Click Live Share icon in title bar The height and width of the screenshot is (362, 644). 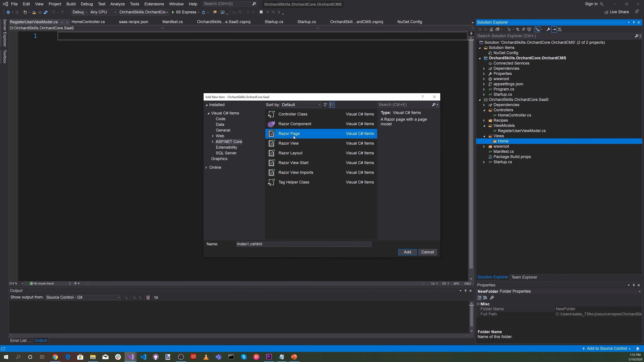pyautogui.click(x=606, y=12)
